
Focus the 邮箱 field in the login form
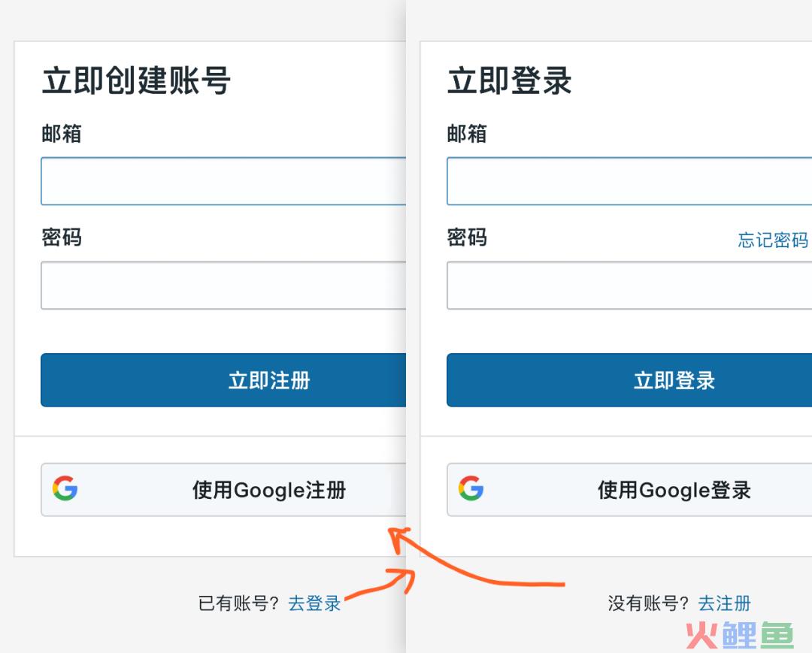click(629, 181)
